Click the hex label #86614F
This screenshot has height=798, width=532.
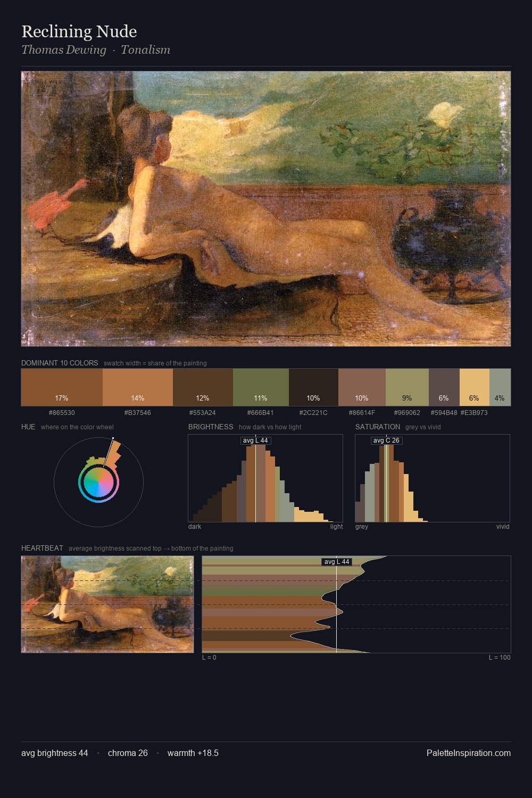pos(362,413)
